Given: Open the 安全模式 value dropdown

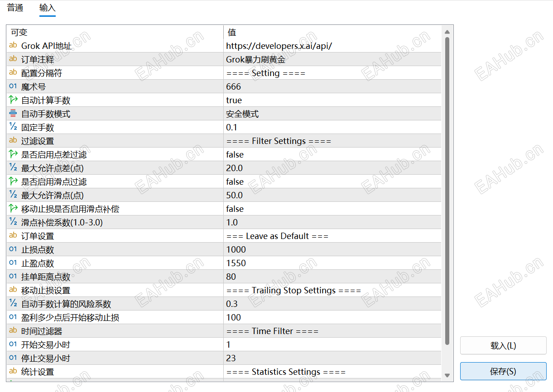Looking at the screenshot, I should point(332,114).
